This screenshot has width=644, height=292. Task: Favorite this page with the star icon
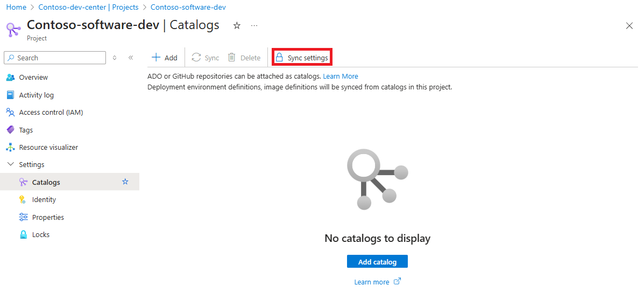click(237, 25)
